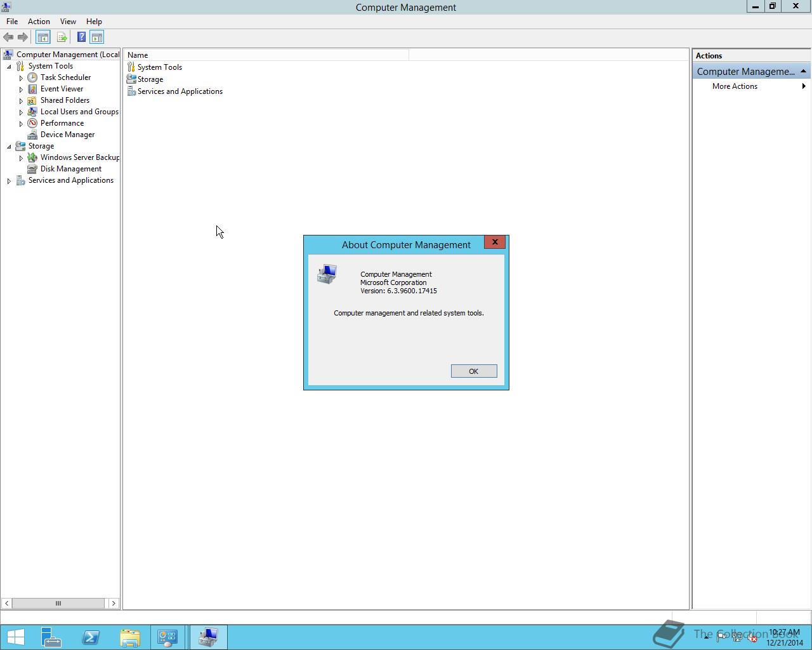The image size is (812, 650).
Task: Click the tree scrollbar left arrow
Action: (6, 603)
